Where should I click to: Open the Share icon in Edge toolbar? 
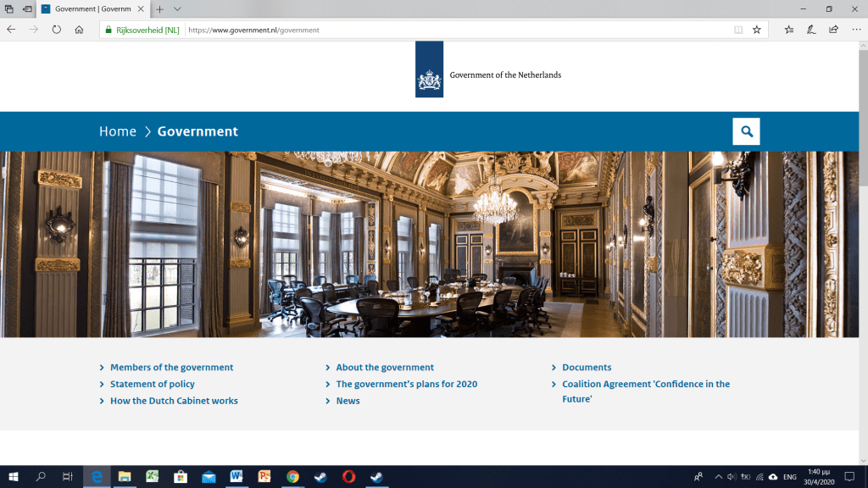point(833,29)
